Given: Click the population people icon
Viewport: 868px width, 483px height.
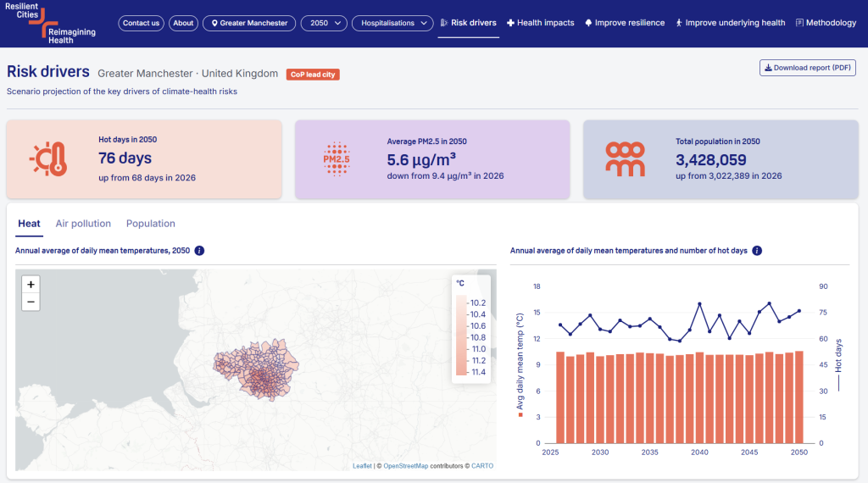Looking at the screenshot, I should [x=625, y=158].
